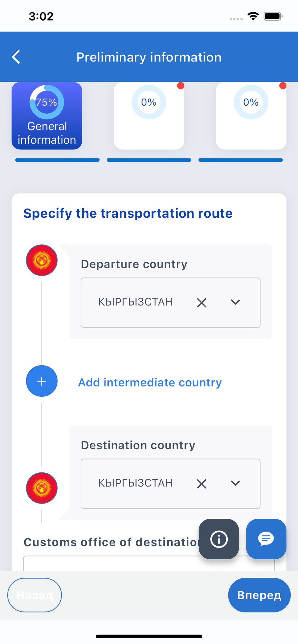Click the plus circle for intermediate country
This screenshot has height=644, width=298.
pos(42,381)
